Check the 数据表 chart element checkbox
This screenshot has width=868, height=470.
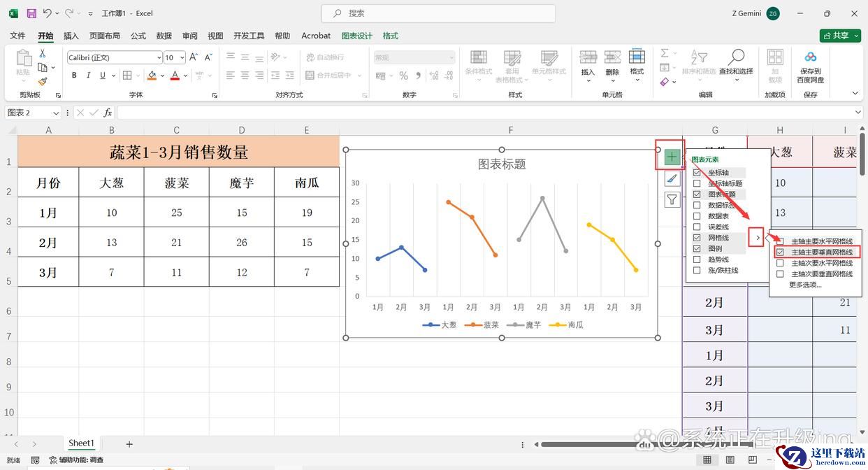click(697, 216)
